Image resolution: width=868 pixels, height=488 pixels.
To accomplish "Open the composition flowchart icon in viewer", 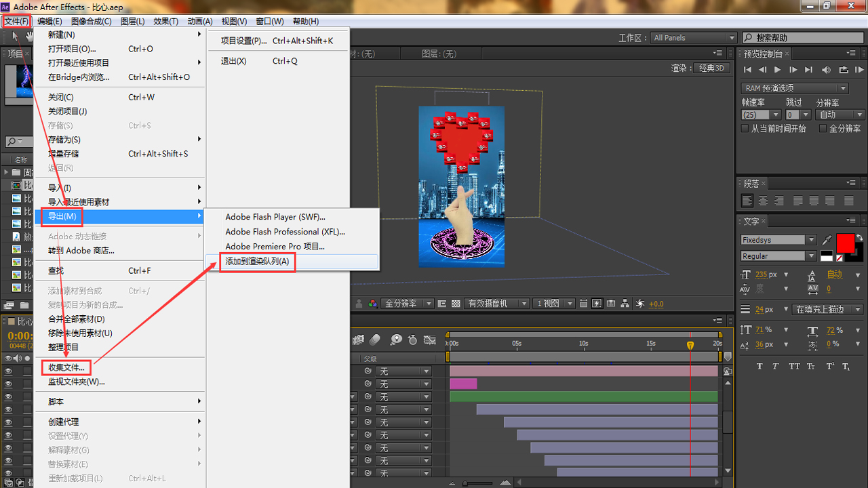I will point(625,304).
